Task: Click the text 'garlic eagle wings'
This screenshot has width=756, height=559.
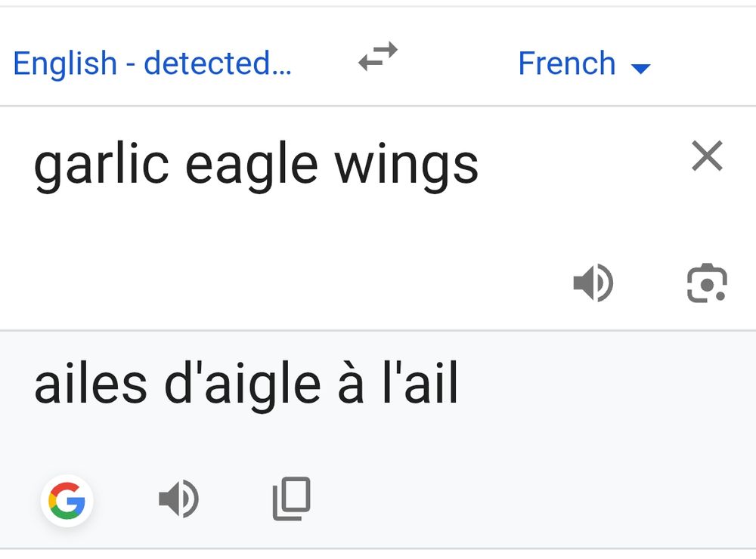Action: pyautogui.click(x=257, y=164)
